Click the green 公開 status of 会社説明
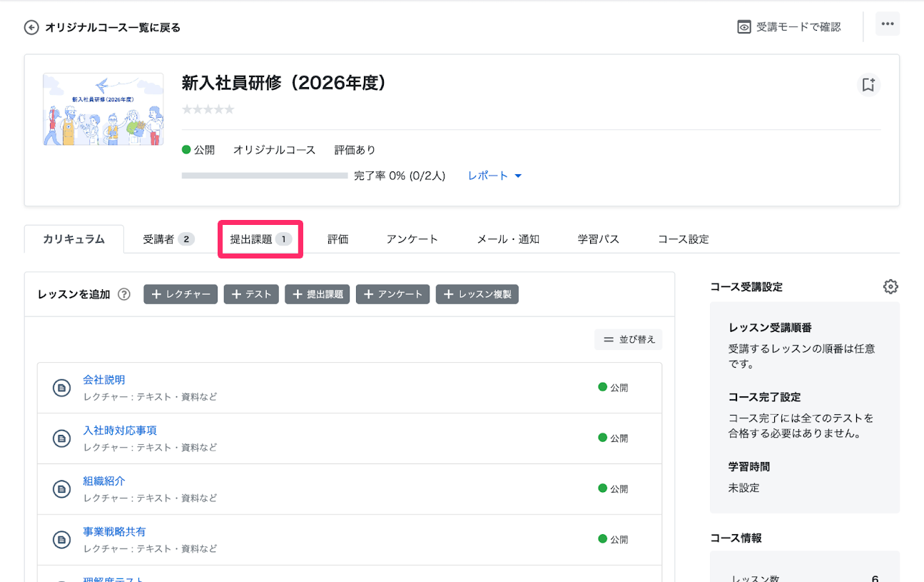The image size is (924, 582). (613, 388)
